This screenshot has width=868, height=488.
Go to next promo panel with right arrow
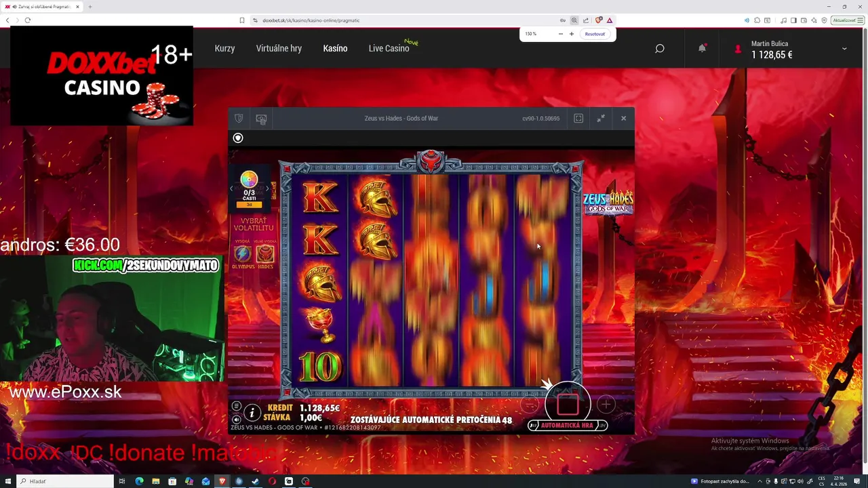267,188
